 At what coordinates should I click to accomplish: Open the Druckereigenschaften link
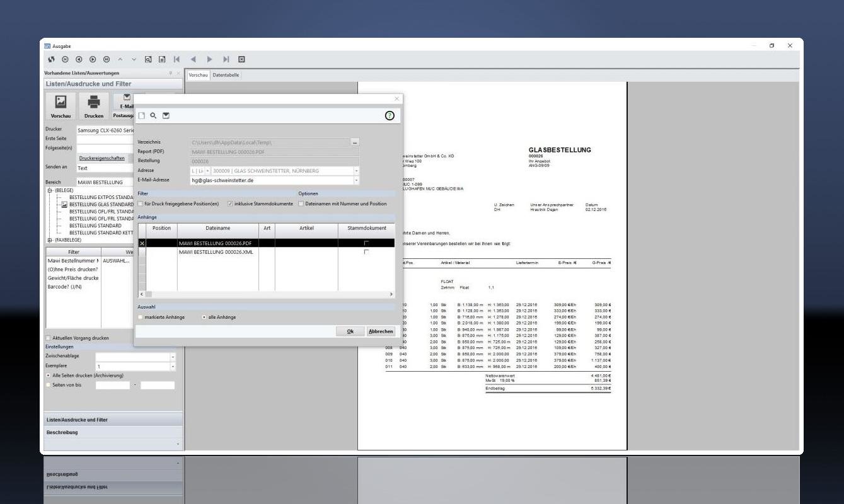101,158
